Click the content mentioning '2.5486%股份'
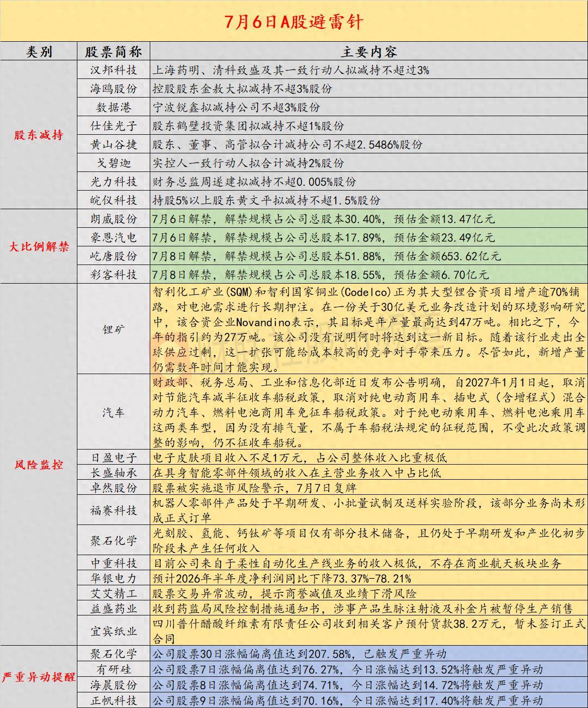Image resolution: width=588 pixels, height=708 pixels. [287, 144]
